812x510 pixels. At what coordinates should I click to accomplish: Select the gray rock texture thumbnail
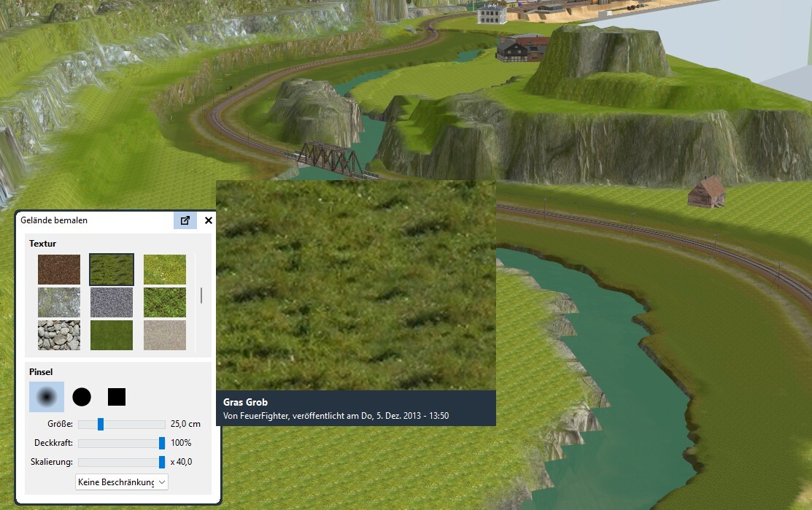59,302
